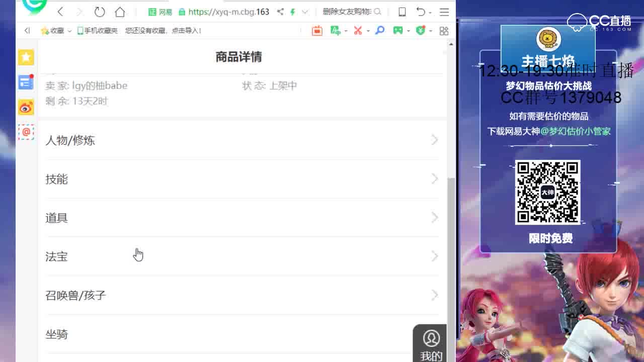
Task: Open the gamepad icon dropdown
Action: [x=408, y=31]
